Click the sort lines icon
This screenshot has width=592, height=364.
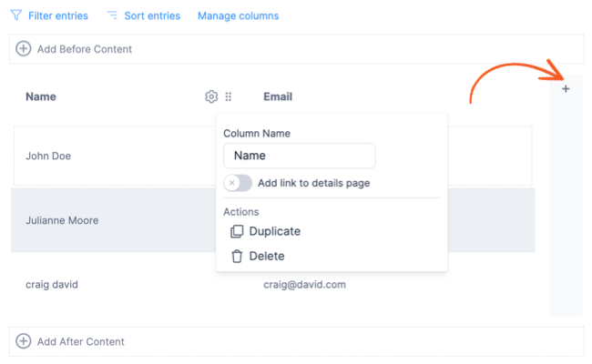point(112,15)
